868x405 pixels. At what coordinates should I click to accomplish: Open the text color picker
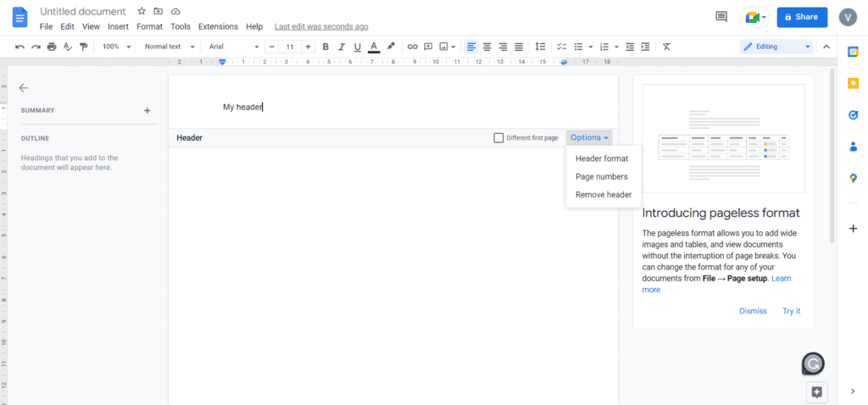(374, 47)
